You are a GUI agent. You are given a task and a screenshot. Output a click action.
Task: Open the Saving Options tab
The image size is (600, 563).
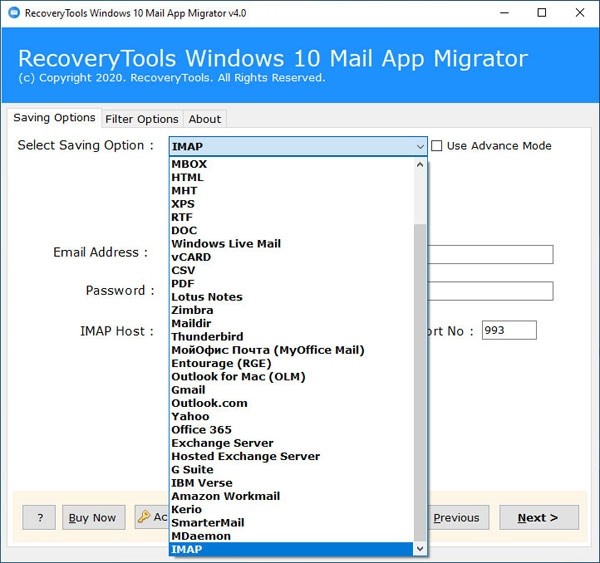click(54, 118)
